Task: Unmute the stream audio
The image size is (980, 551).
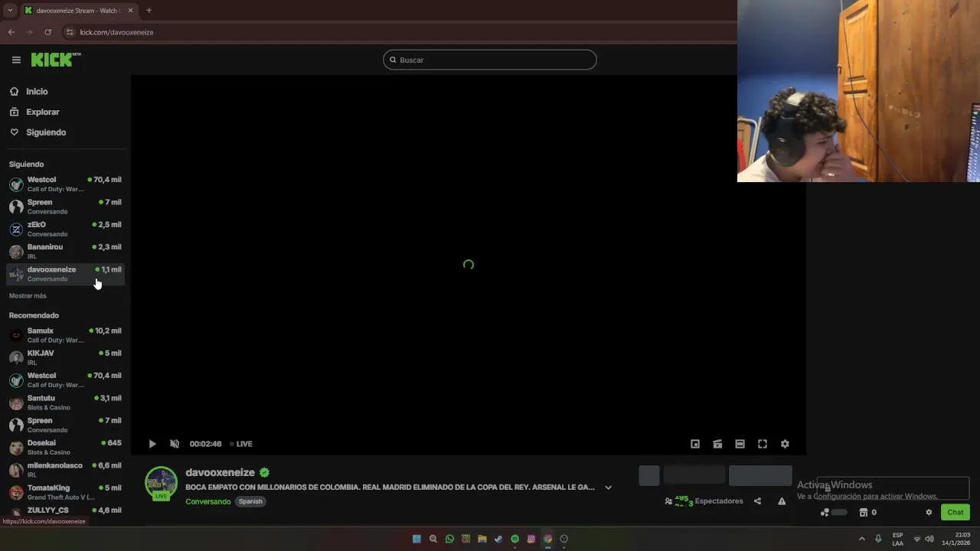Action: click(175, 444)
